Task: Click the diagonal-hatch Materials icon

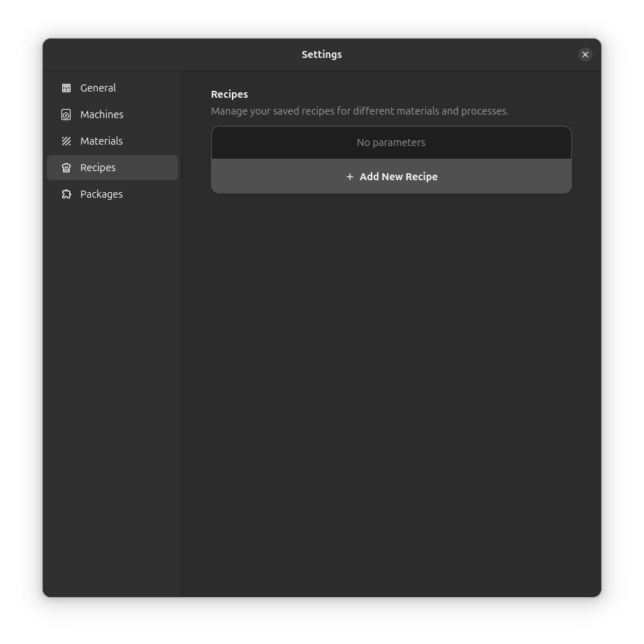Action: click(x=66, y=141)
